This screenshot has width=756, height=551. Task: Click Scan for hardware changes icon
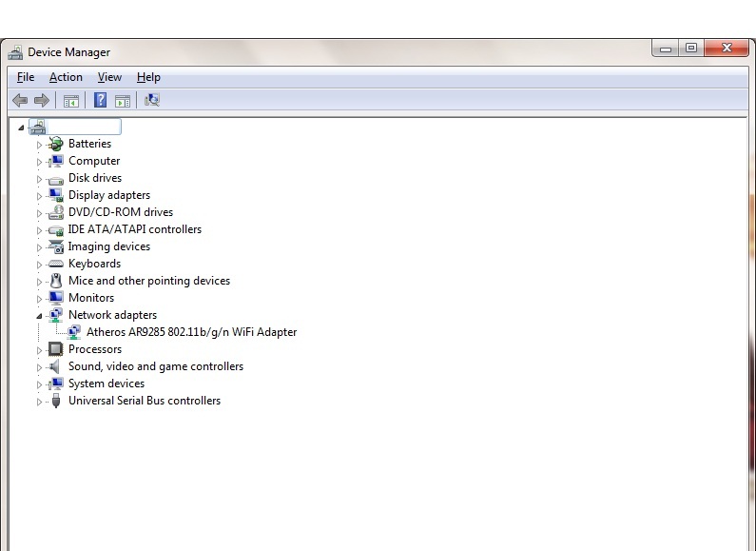pos(152,100)
